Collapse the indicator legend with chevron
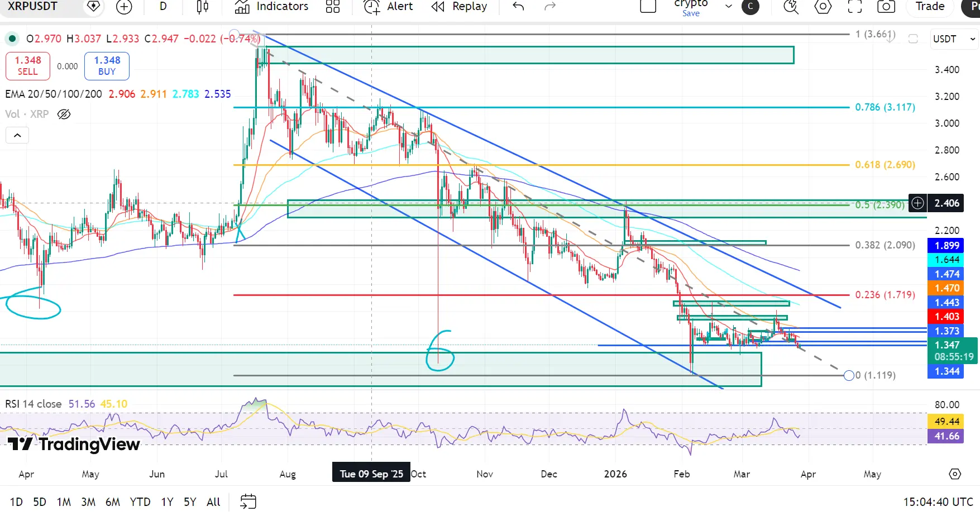Image resolution: width=980 pixels, height=516 pixels. 17,135
